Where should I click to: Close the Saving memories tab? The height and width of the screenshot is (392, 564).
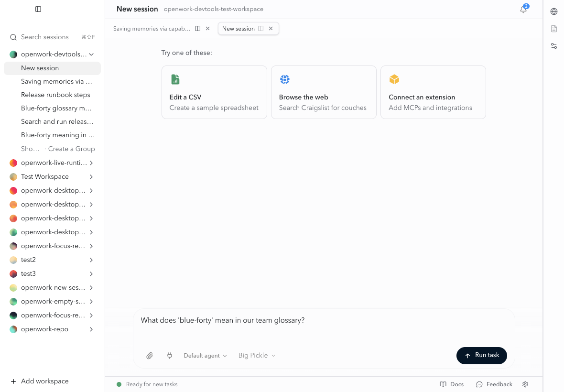207,28
